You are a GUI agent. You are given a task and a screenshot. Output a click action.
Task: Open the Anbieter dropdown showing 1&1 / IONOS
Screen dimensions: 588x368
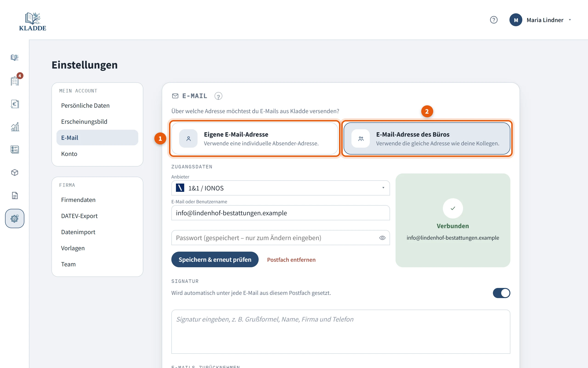point(280,188)
